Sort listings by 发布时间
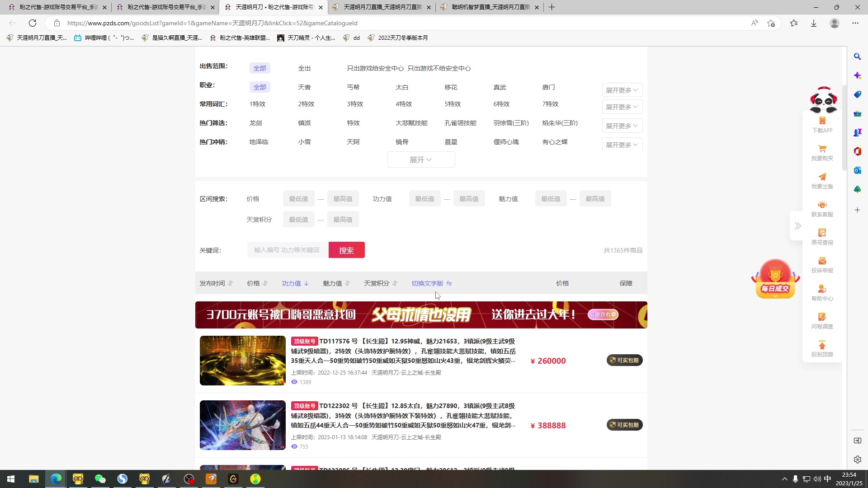This screenshot has height=488, width=868. pyautogui.click(x=216, y=283)
